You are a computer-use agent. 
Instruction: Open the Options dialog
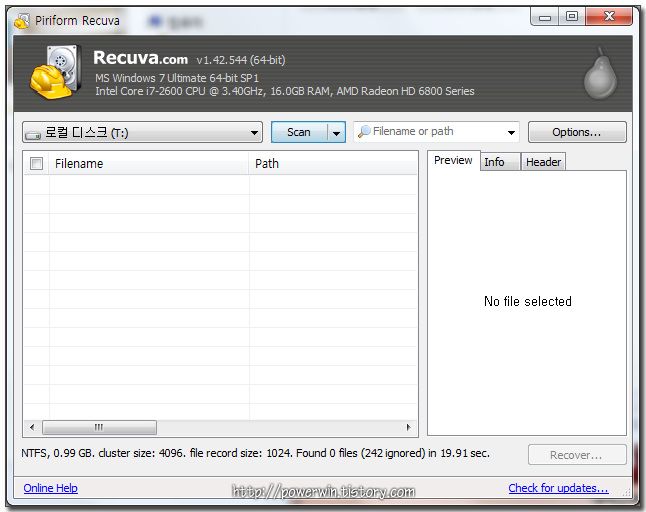pyautogui.click(x=577, y=132)
